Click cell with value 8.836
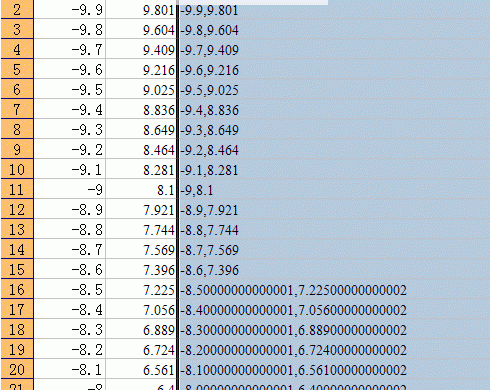 tap(141, 109)
